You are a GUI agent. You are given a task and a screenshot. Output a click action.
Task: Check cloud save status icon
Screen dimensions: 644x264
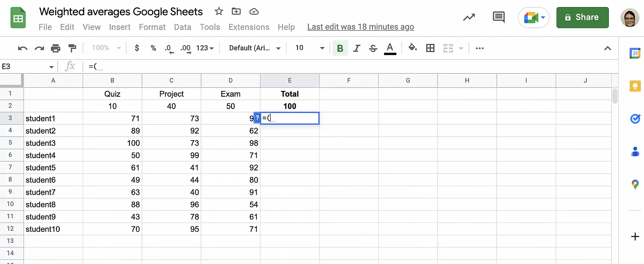[x=254, y=12]
